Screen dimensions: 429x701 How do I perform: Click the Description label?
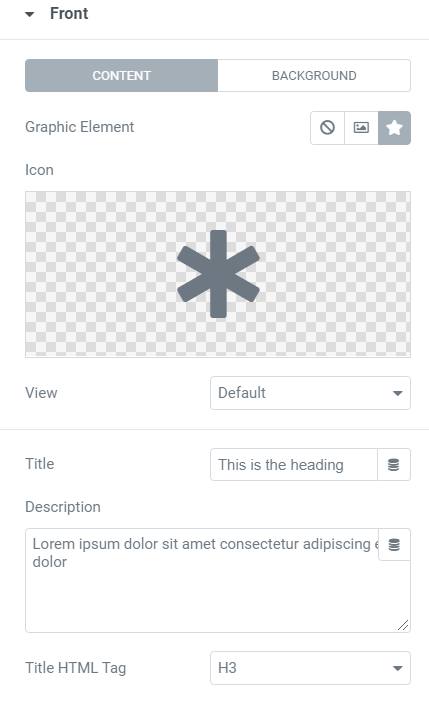(x=63, y=507)
